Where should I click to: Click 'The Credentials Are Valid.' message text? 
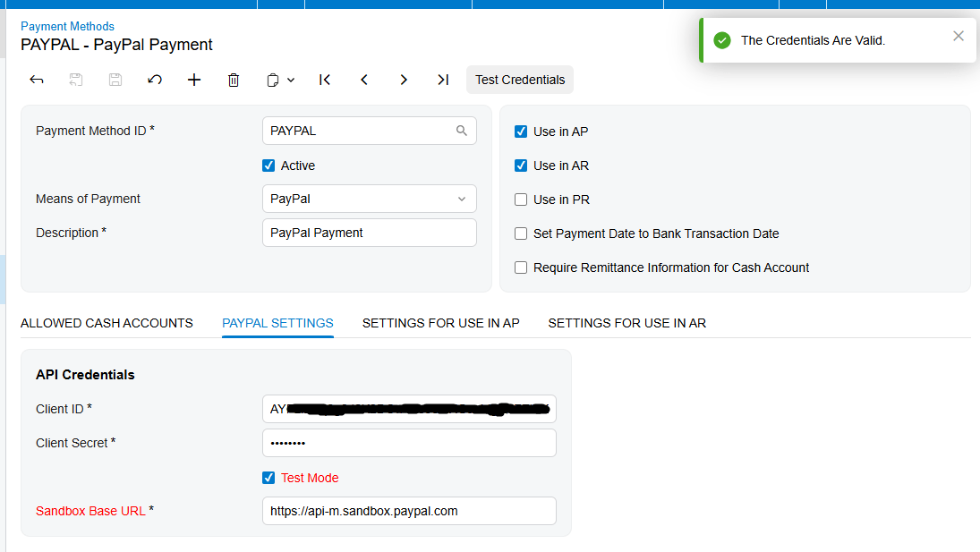814,40
